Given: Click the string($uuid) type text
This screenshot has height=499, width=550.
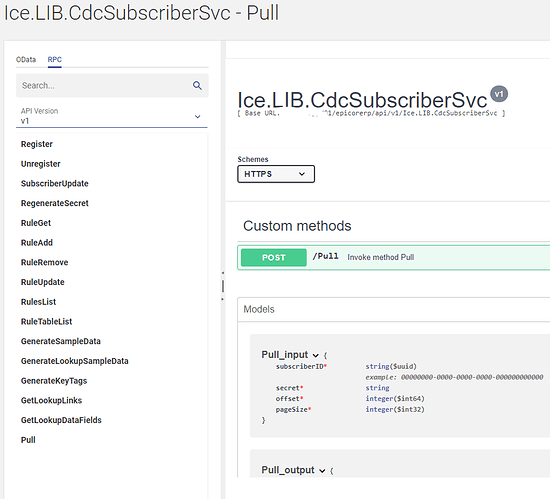Looking at the screenshot, I should 391,366.
